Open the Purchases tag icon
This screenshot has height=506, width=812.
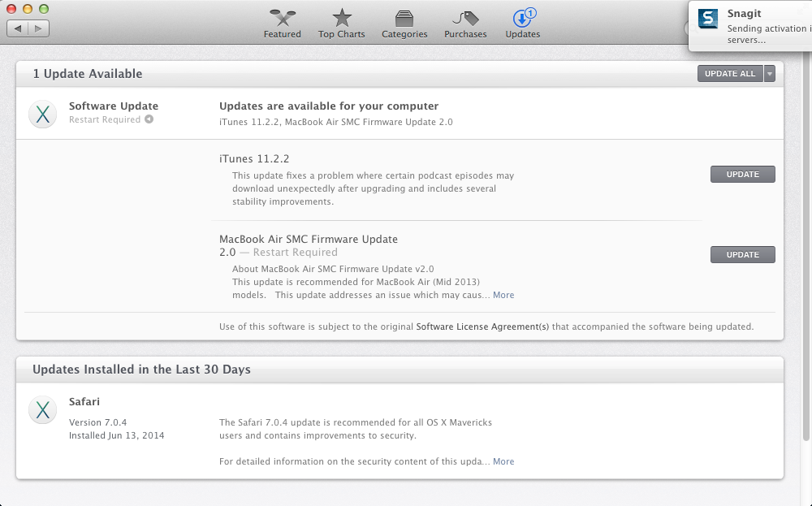pyautogui.click(x=465, y=18)
